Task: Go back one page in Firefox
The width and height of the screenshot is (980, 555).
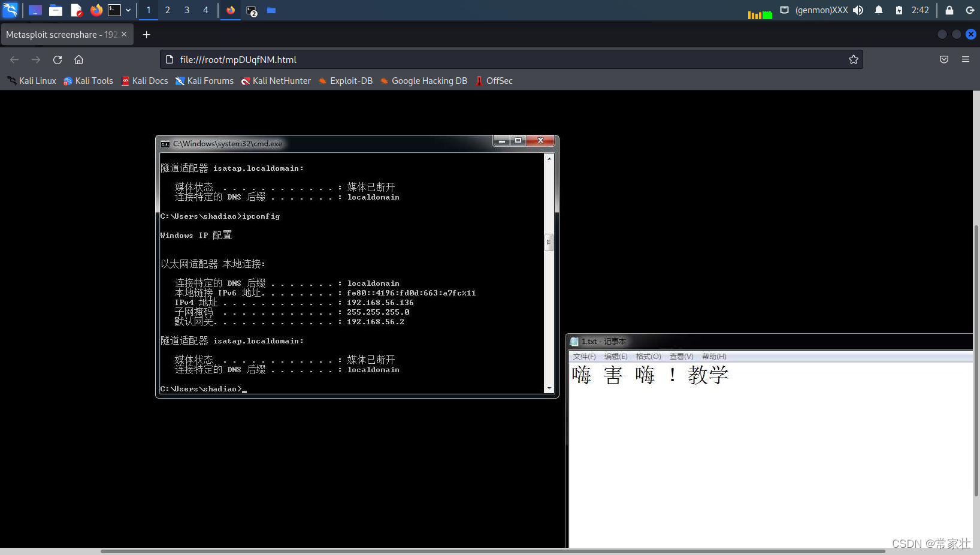Action: point(14,59)
